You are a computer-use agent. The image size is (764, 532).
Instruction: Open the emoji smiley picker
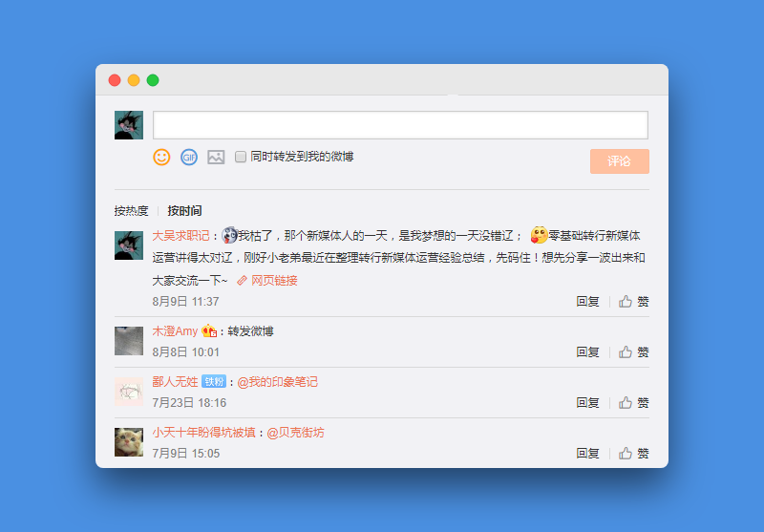pyautogui.click(x=161, y=157)
